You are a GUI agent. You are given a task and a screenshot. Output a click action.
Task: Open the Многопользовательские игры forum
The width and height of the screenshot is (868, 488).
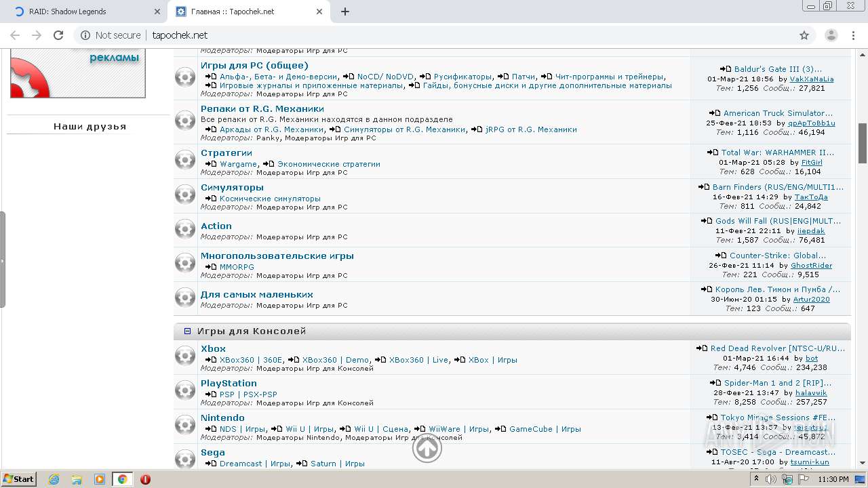pyautogui.click(x=277, y=256)
